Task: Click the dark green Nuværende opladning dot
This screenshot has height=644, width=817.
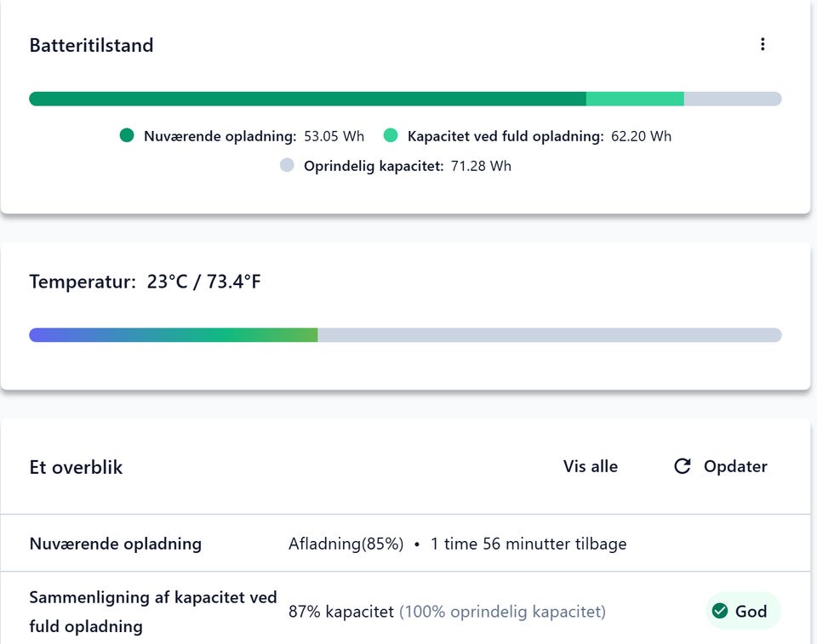Action: pyautogui.click(x=127, y=135)
